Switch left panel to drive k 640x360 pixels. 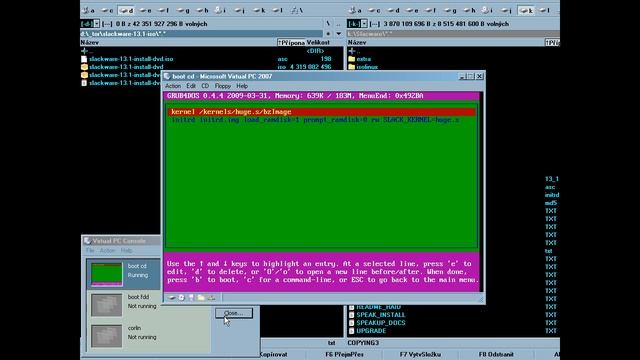tap(258, 10)
